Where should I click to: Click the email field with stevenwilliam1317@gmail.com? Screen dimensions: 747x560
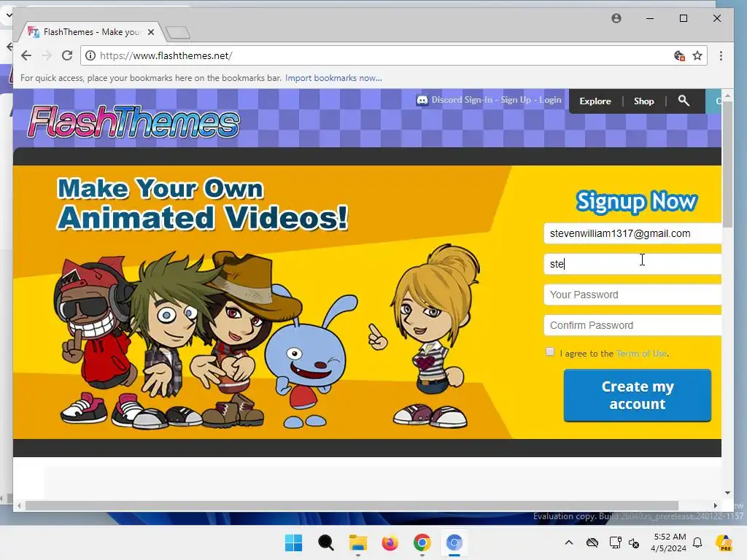point(632,233)
